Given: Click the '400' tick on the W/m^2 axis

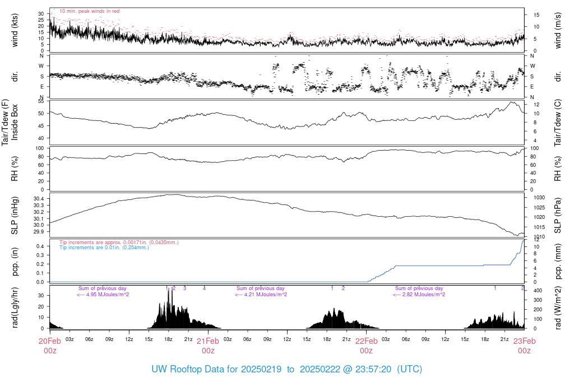Looking at the screenshot, I should pyautogui.click(x=538, y=290).
